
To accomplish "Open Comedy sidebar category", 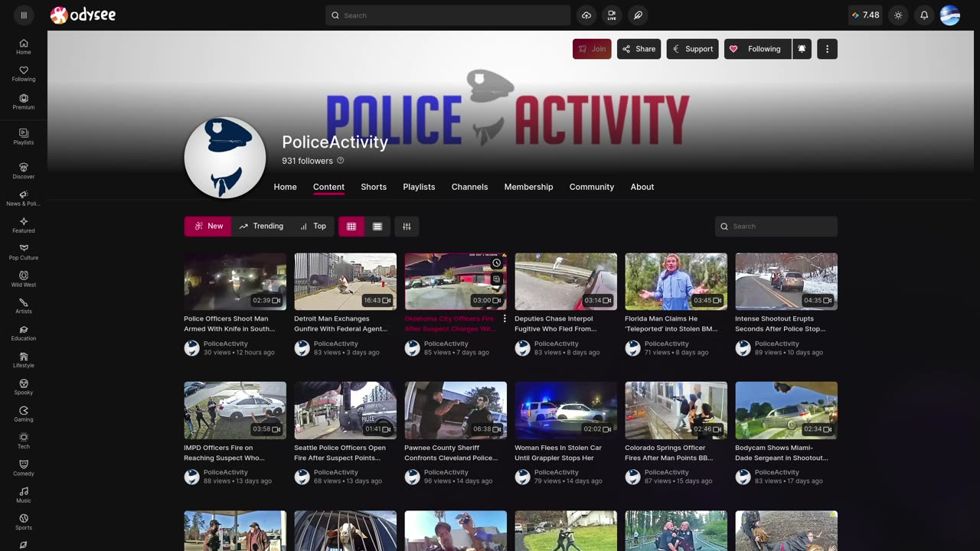I will (24, 468).
